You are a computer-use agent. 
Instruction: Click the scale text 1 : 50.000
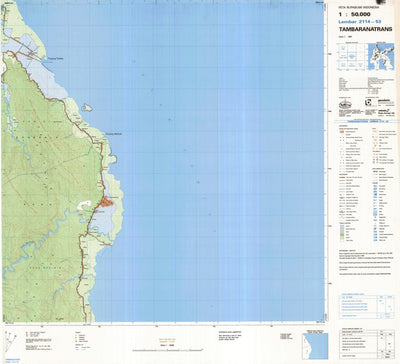(355, 14)
